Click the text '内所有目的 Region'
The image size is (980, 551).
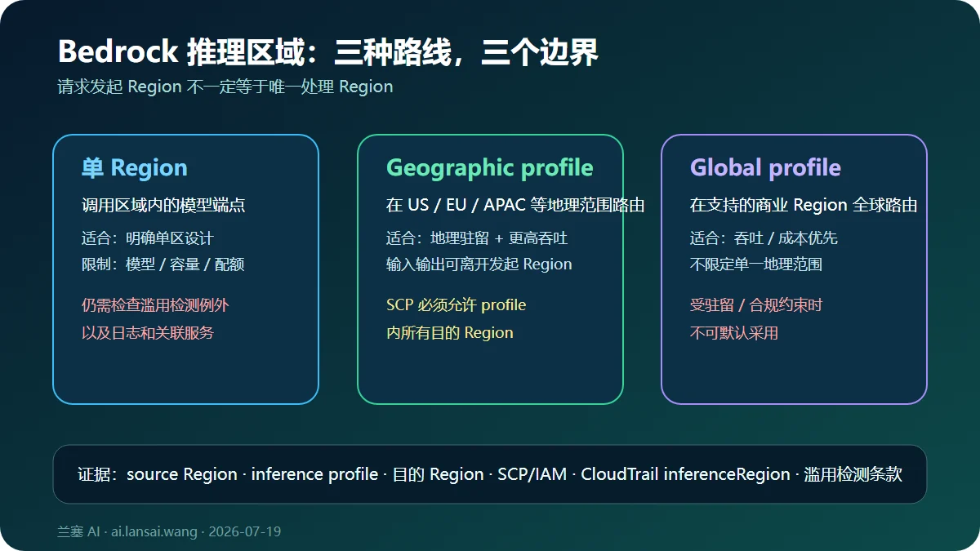449,333
